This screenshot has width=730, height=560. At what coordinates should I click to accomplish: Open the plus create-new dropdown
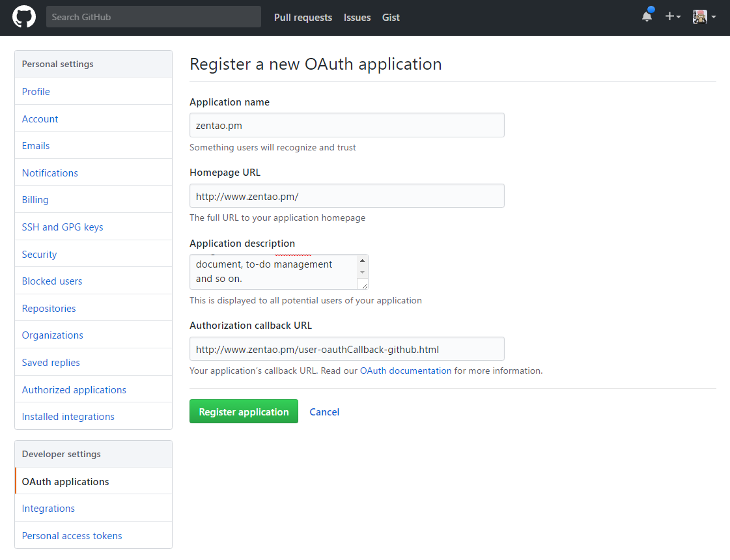(x=672, y=17)
